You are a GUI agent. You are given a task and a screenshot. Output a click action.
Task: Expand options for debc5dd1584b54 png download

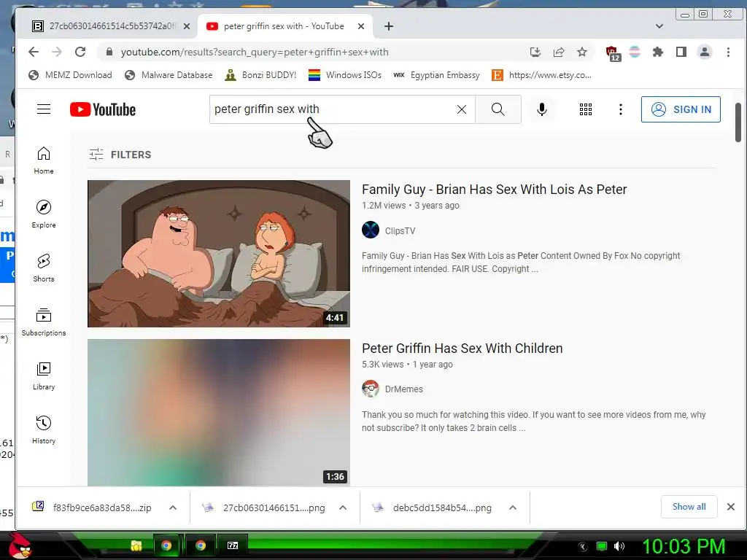click(x=513, y=507)
